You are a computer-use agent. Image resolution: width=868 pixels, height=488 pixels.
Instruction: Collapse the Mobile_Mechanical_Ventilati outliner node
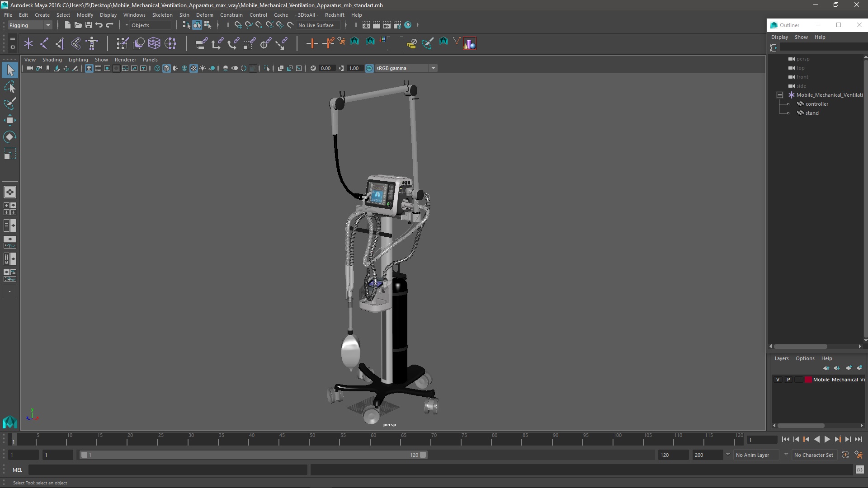780,95
